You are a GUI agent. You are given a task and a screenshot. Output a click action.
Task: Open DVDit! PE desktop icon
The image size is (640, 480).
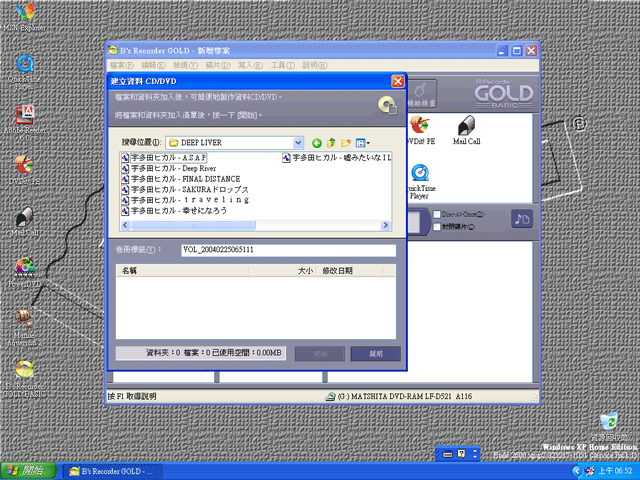[24, 170]
